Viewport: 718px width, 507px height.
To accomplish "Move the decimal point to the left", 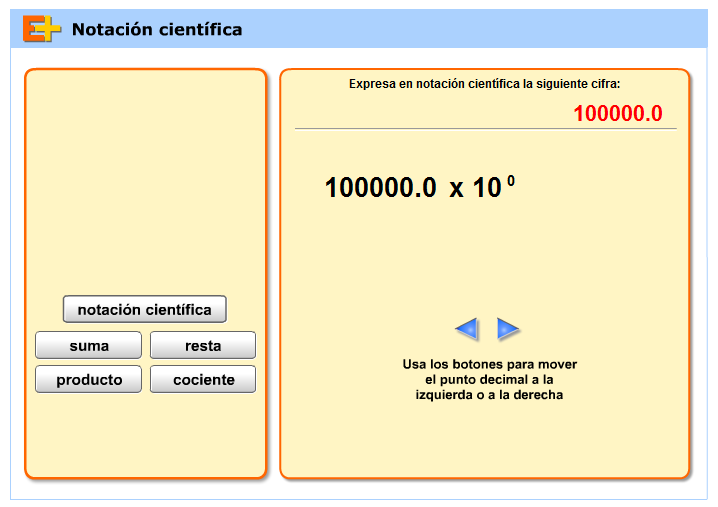I will (x=466, y=328).
